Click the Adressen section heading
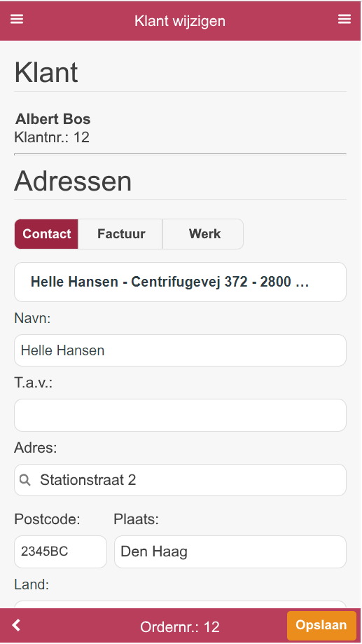Screen dimensions: 362x644 click(73, 181)
